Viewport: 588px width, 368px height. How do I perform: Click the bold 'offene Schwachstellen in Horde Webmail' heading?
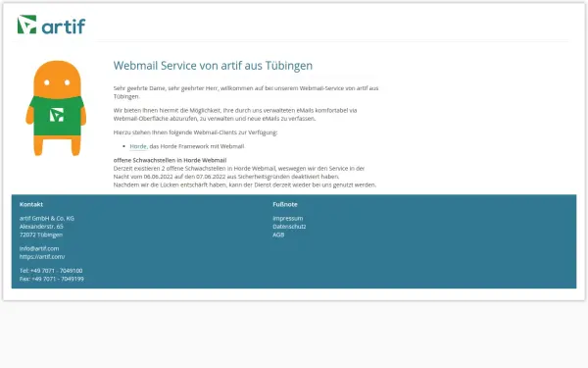click(170, 160)
